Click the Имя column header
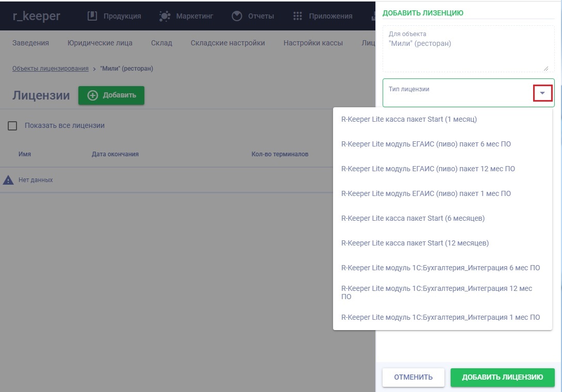Screen dimensions: 562x392 coord(25,154)
